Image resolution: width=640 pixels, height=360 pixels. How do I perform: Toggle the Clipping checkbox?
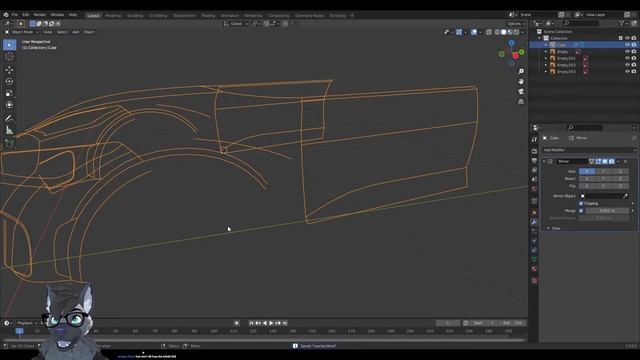[581, 203]
